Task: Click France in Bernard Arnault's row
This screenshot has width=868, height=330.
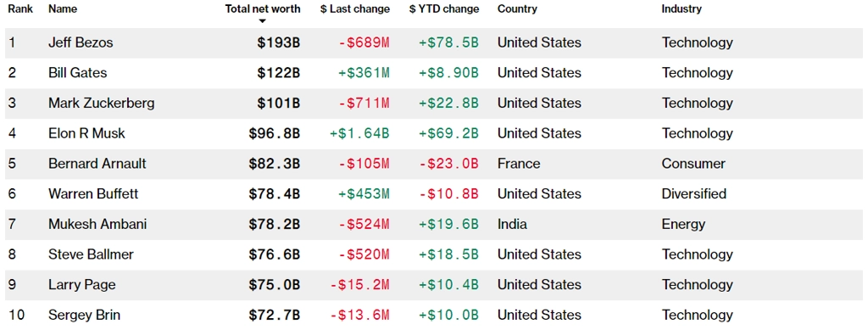Action: coord(519,164)
